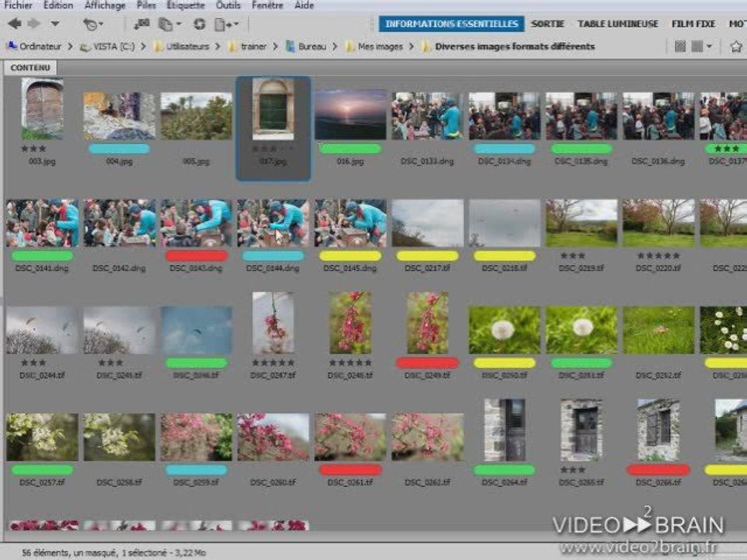Click the VISTA (C:) drive icon
Screen dimensions: 747x560
(85, 47)
